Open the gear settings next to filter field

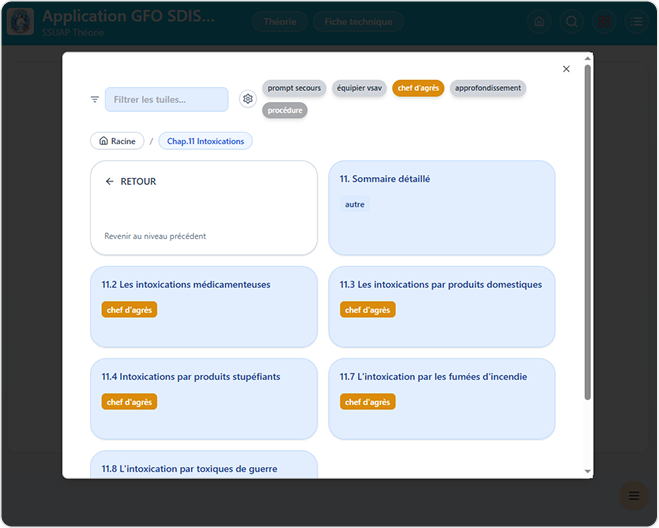click(x=248, y=99)
